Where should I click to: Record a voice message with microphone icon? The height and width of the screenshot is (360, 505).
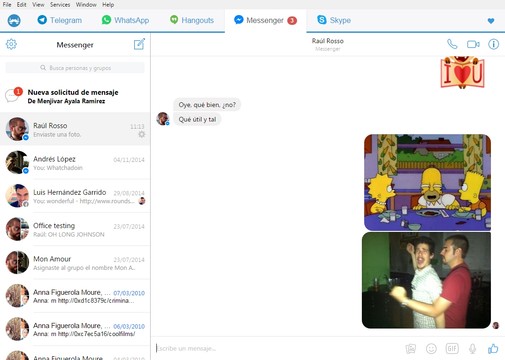pos(472,349)
